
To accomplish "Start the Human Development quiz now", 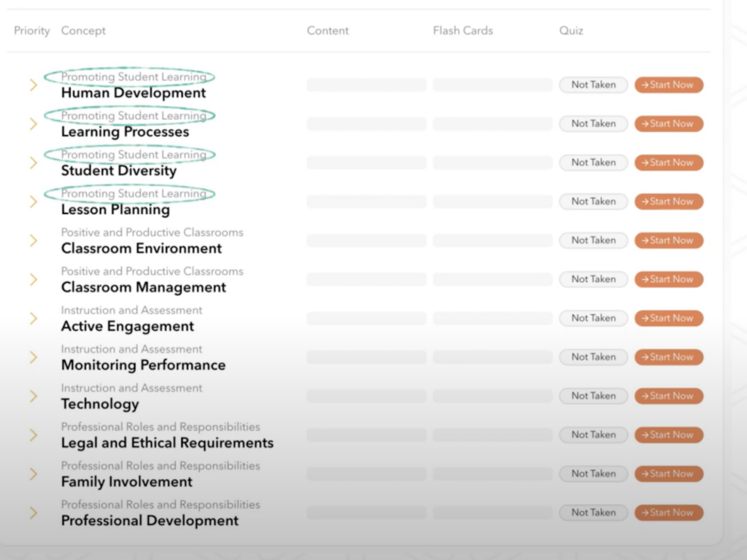I will 668,85.
